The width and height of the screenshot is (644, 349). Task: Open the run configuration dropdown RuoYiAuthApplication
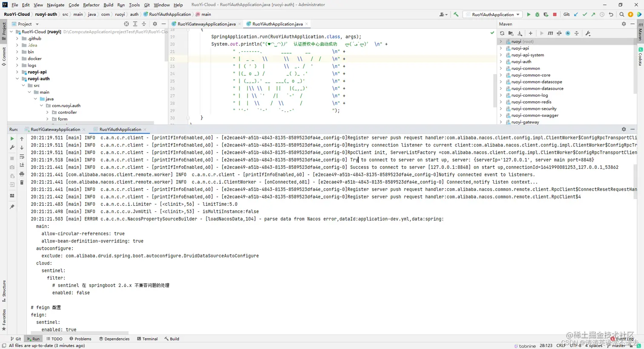point(493,14)
